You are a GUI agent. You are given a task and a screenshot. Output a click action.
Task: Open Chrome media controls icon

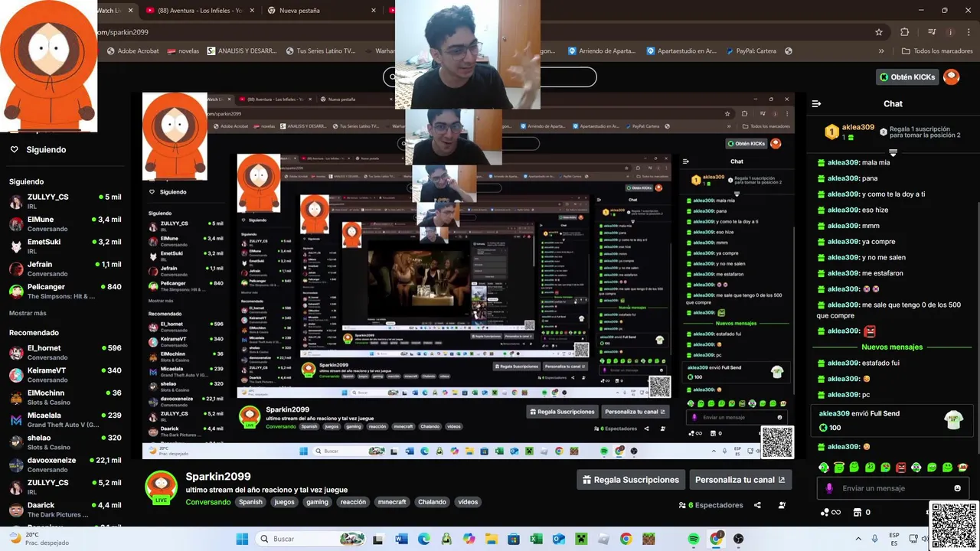[932, 32]
